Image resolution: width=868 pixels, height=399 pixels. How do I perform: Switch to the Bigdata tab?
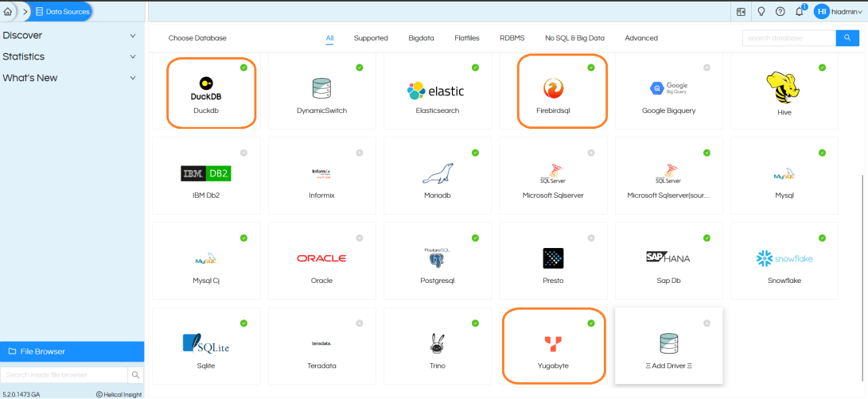tap(421, 38)
